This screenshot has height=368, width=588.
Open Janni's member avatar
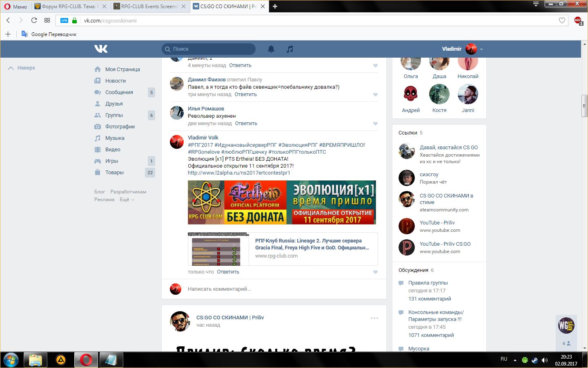click(x=468, y=94)
